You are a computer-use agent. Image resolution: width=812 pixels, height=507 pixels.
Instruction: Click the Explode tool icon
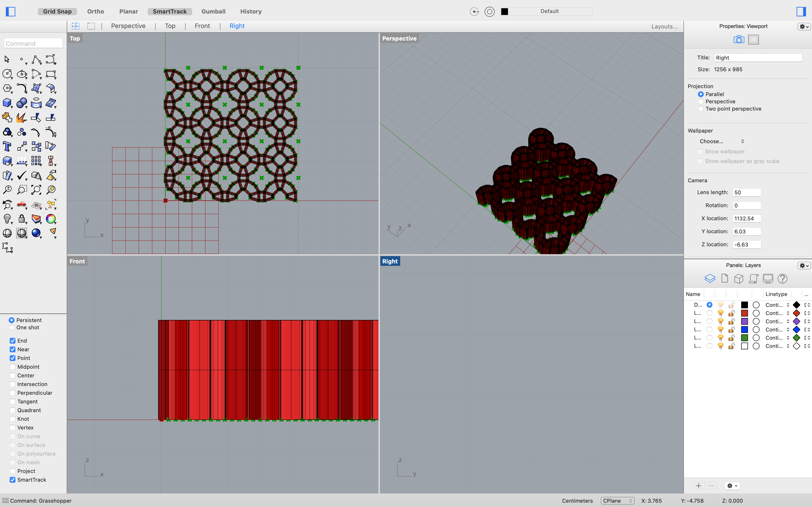22,118
